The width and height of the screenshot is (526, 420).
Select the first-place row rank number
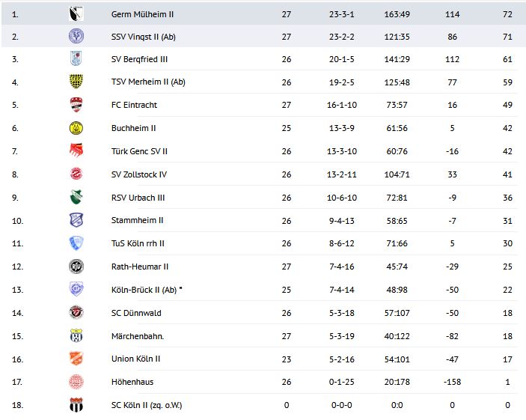click(18, 13)
